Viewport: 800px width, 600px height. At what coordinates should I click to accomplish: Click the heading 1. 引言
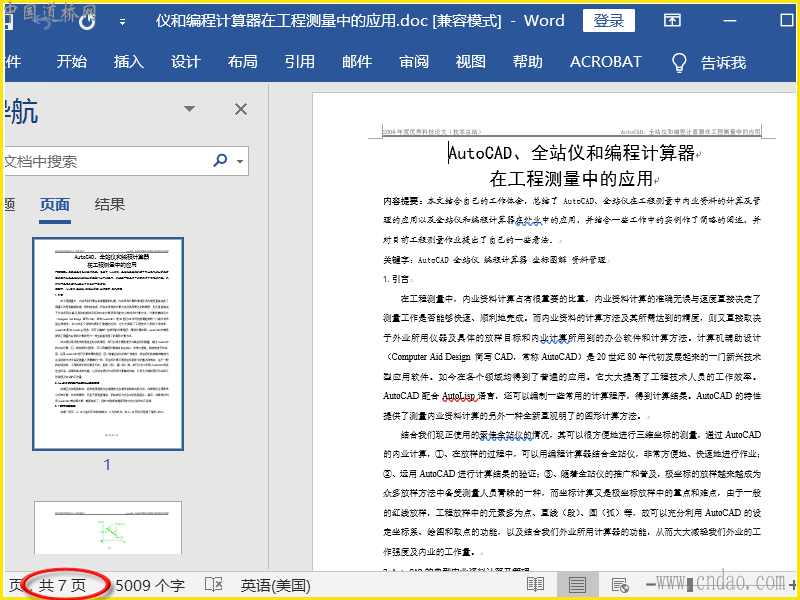click(396, 279)
